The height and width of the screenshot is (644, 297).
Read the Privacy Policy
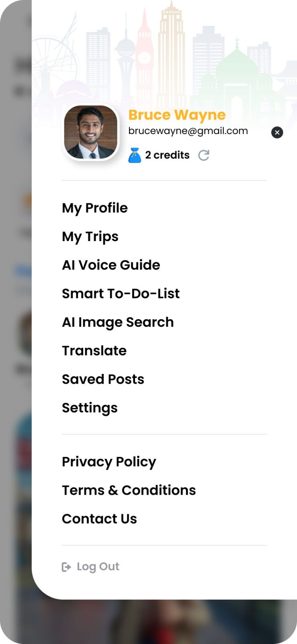(109, 462)
